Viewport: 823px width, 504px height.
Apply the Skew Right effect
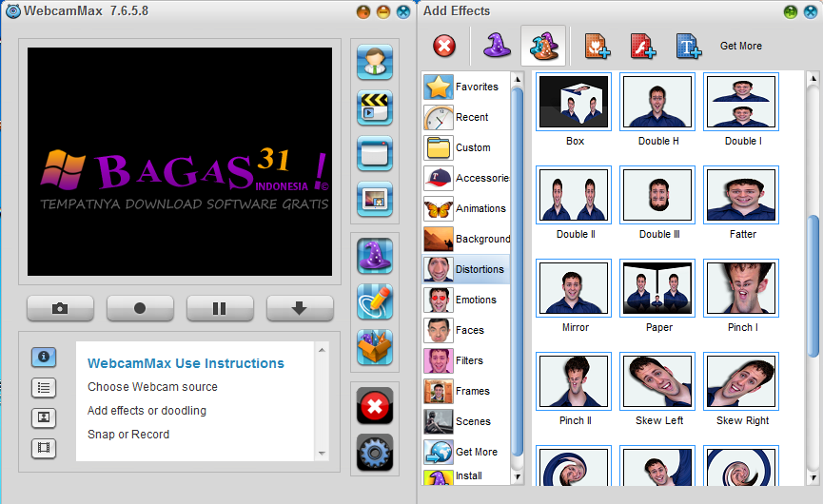coord(741,381)
